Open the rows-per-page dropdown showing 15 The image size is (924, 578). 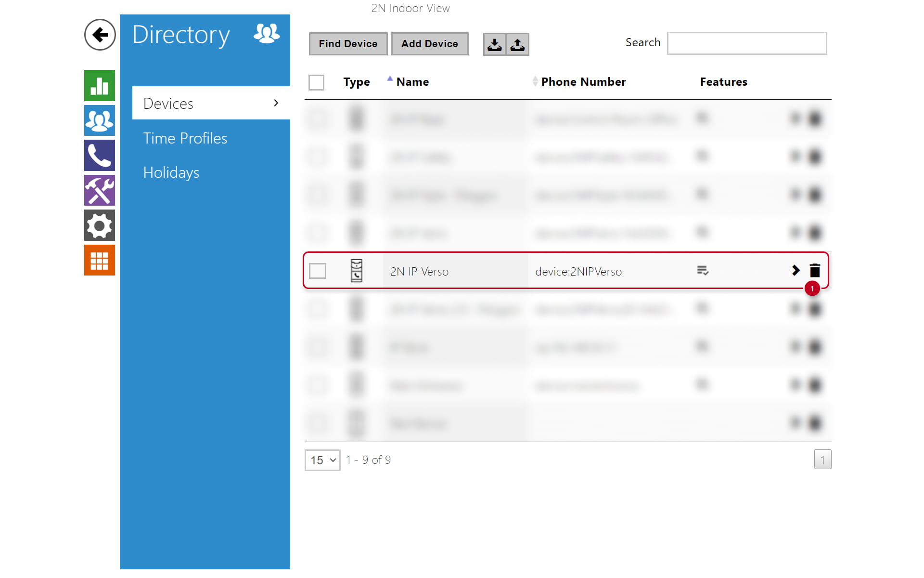pyautogui.click(x=322, y=460)
